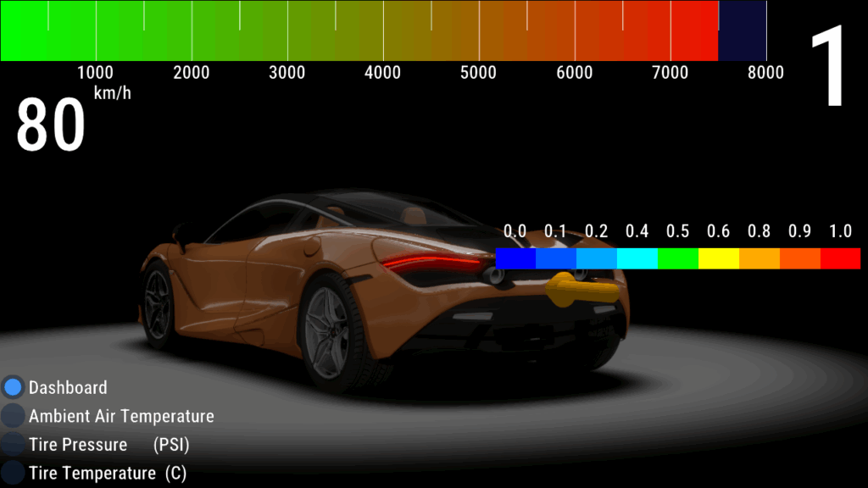This screenshot has width=868, height=488.
Task: Click the yellow exhaust pipe marker
Action: [x=581, y=290]
